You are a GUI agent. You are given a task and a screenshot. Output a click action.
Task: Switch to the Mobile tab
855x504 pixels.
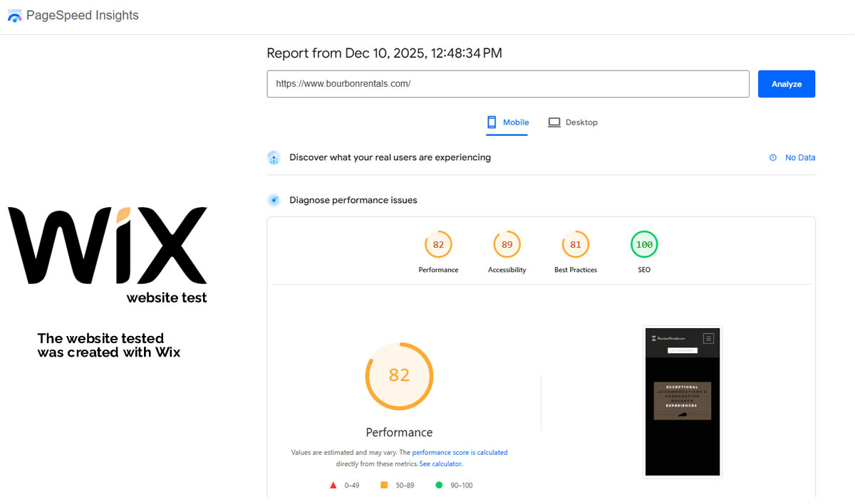(x=507, y=122)
